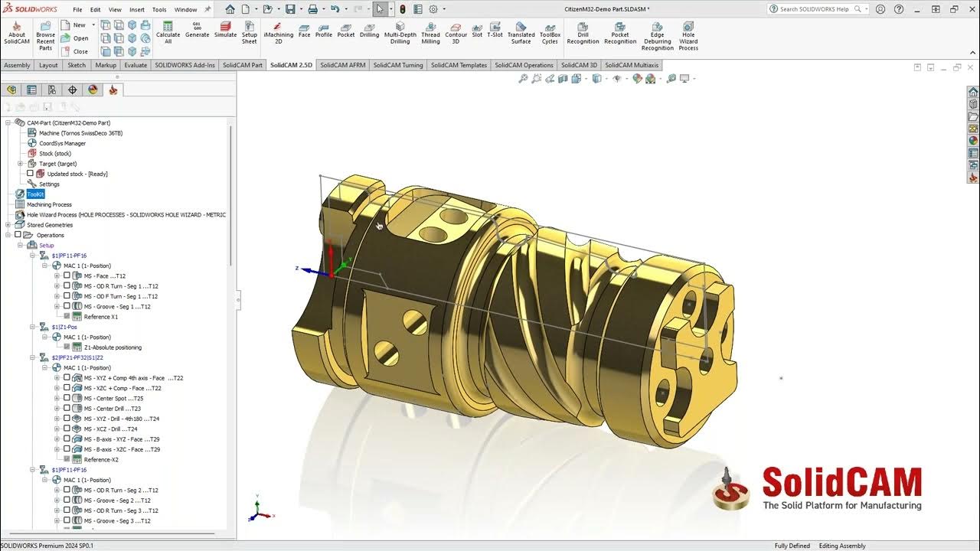This screenshot has height=551, width=980.
Task: Check the MS - OD F Turn - Seg 1 operation
Action: pyautogui.click(x=67, y=296)
